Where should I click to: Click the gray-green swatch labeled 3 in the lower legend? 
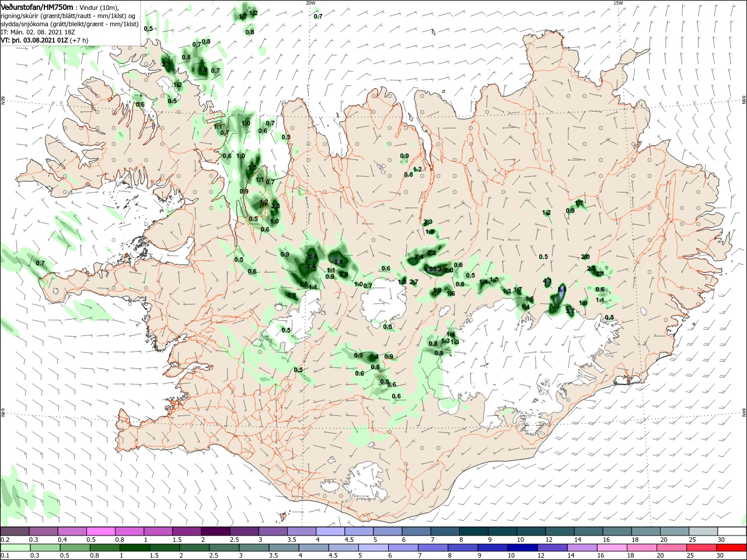[x=254, y=548]
